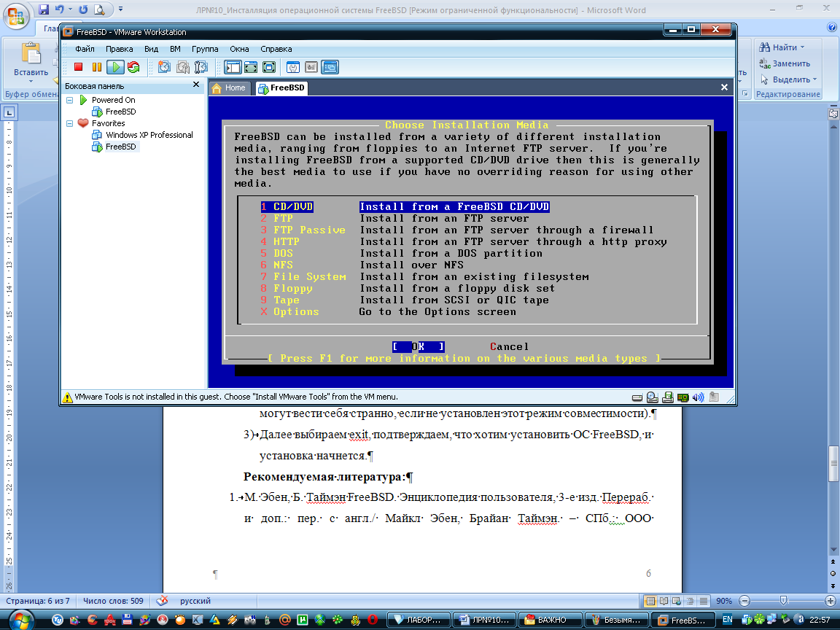The width and height of the screenshot is (840, 630).
Task: Click the Word Office button
Action: pyautogui.click(x=16, y=15)
